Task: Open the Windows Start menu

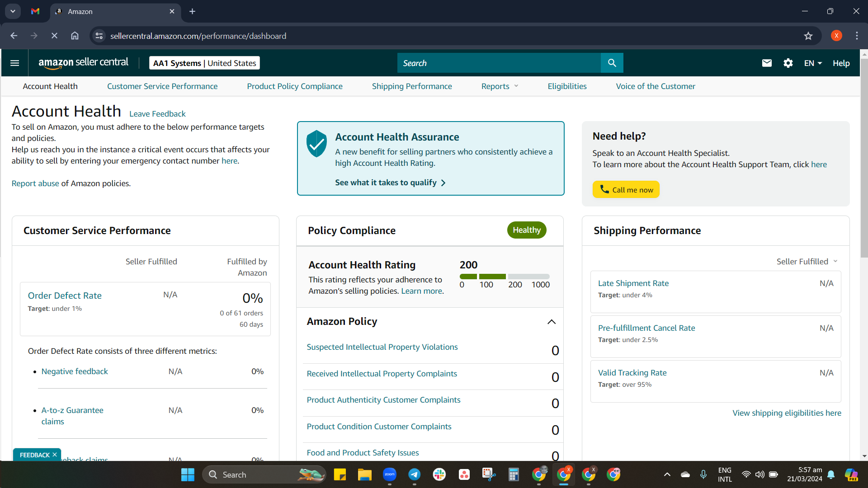Action: 188,474
